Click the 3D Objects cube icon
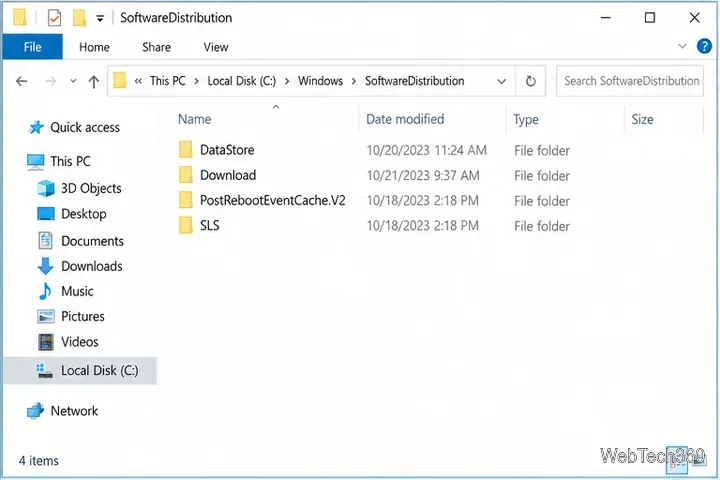The width and height of the screenshot is (720, 480). pyautogui.click(x=45, y=188)
